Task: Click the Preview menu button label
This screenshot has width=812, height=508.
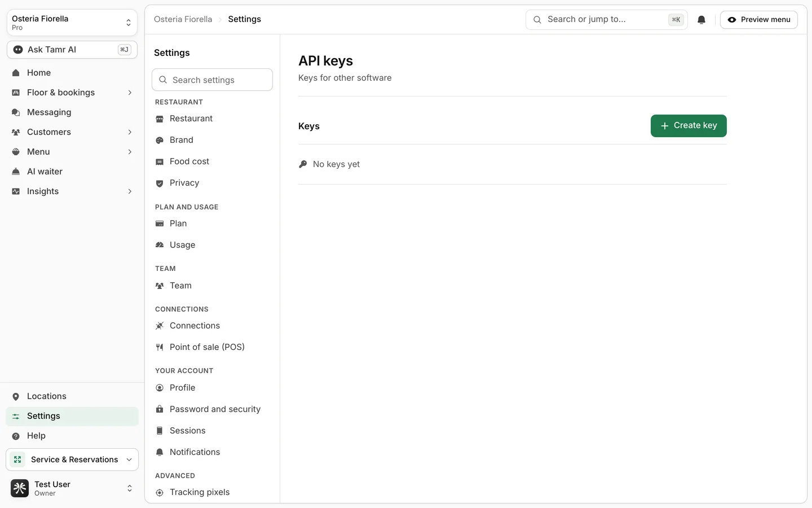Action: coord(766,20)
